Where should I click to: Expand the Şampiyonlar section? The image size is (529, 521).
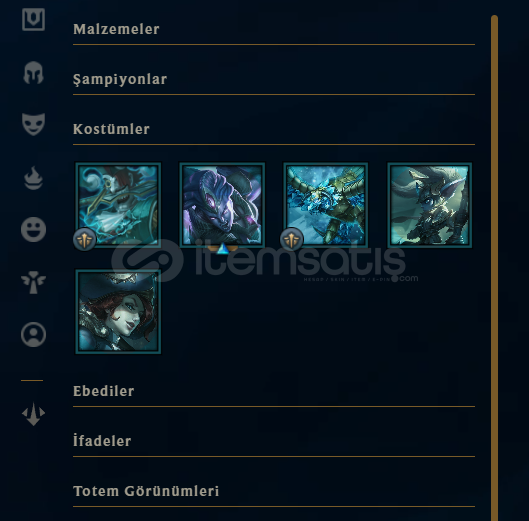coord(274,80)
